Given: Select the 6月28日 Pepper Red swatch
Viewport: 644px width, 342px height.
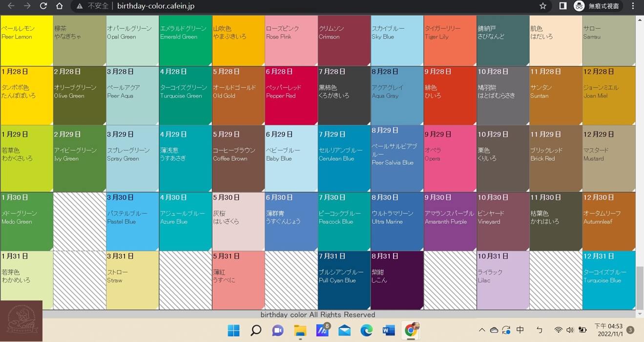Looking at the screenshot, I should [291, 95].
